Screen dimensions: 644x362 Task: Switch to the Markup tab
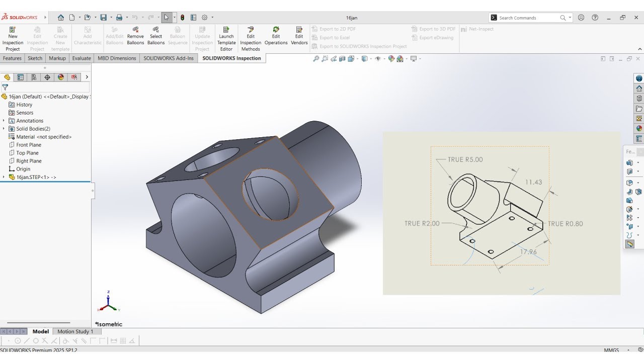[57, 58]
